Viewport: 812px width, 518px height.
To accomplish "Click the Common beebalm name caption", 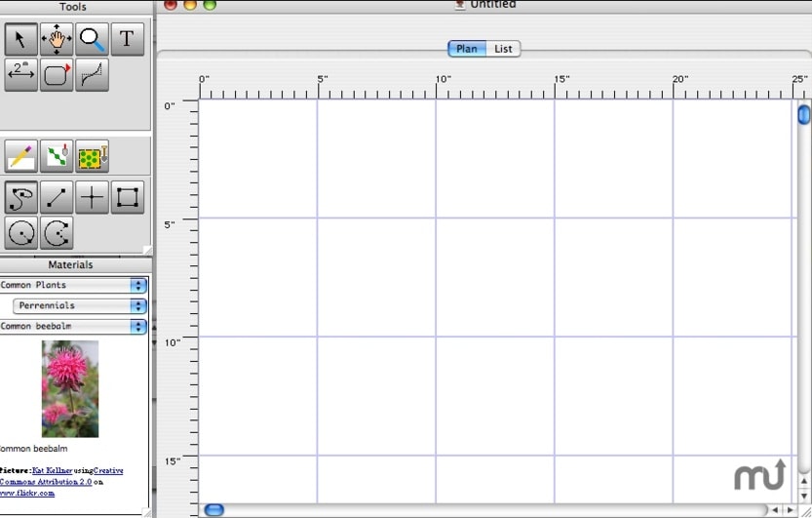I will [34, 449].
